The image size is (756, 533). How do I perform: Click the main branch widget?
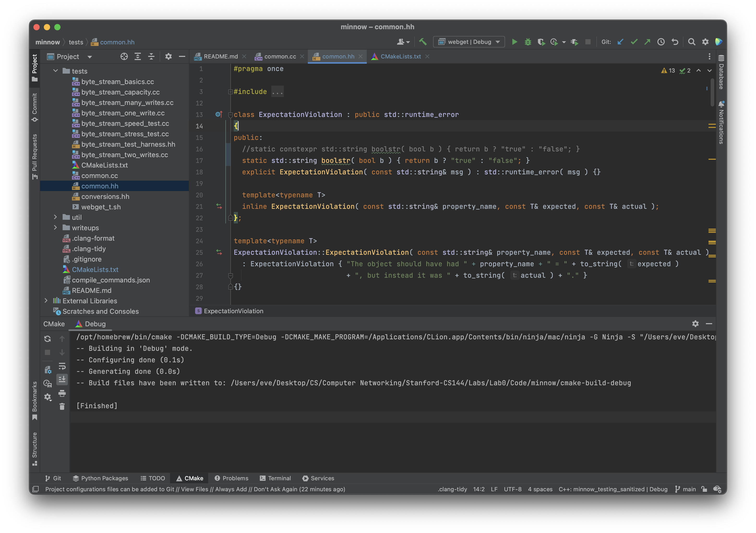pos(686,489)
